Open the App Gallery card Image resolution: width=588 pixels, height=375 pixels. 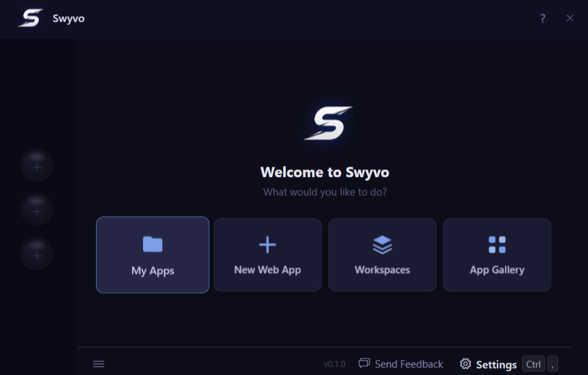[497, 255]
